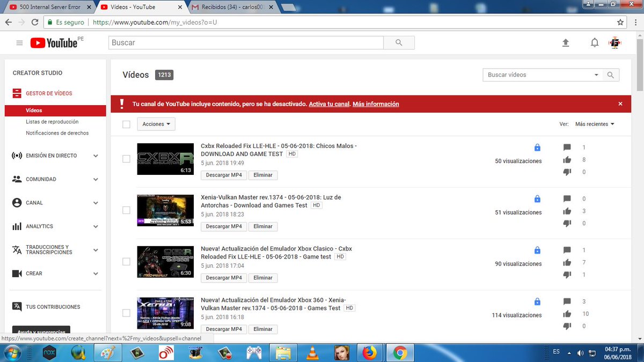
Task: Expand the Crear section
Action: tap(96, 274)
